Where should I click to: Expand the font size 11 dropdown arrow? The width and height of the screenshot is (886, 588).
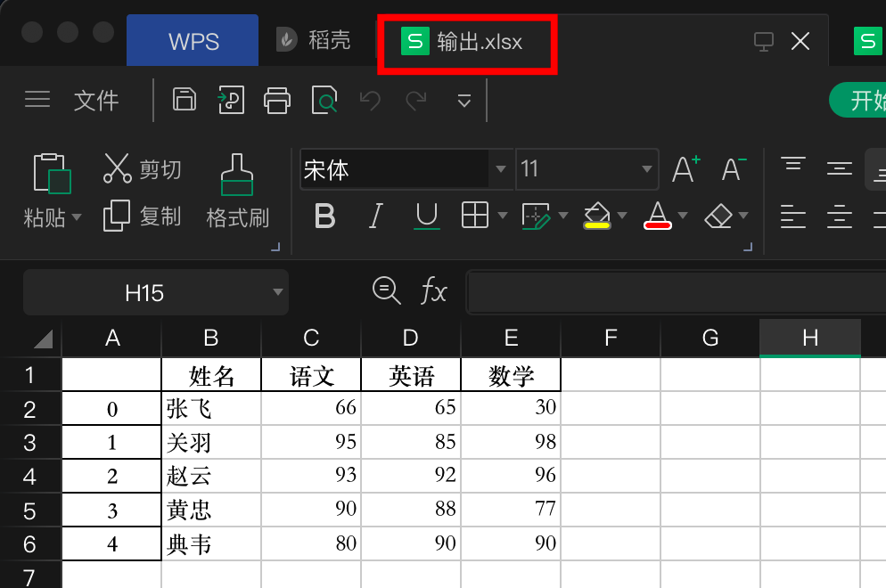646,169
